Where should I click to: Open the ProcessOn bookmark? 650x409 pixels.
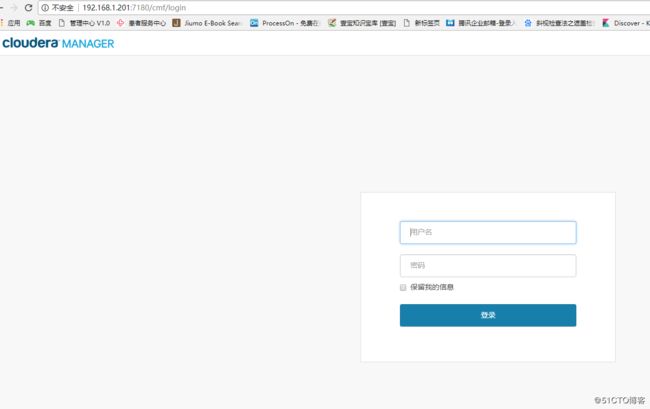(x=284, y=23)
